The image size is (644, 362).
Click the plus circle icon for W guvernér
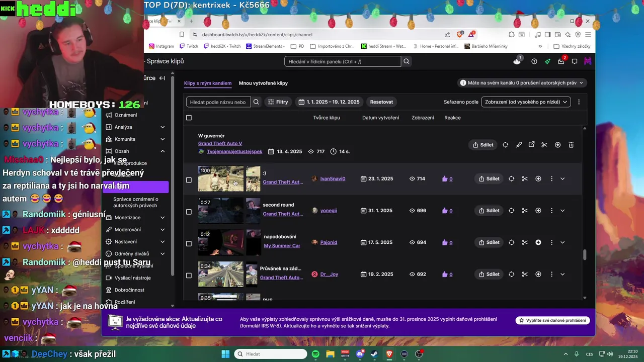557,145
